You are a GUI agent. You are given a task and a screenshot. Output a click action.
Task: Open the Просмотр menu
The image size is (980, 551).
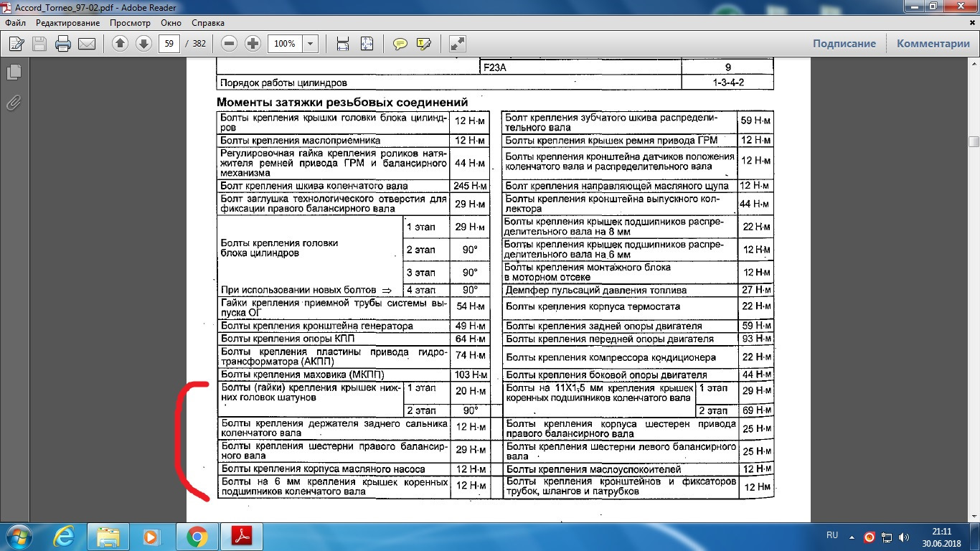point(130,22)
